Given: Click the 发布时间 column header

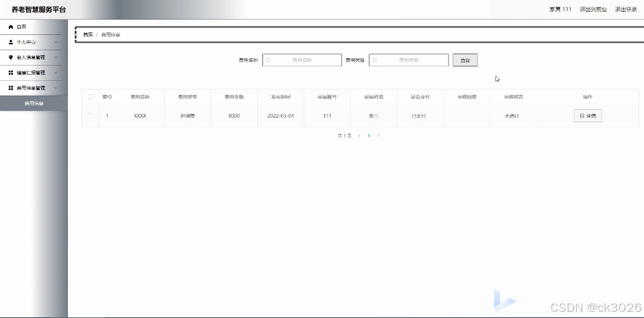Looking at the screenshot, I should (x=280, y=97).
